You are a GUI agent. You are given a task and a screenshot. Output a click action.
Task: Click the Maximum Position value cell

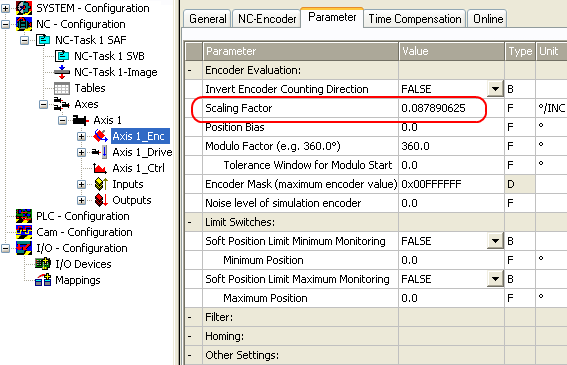[452, 298]
